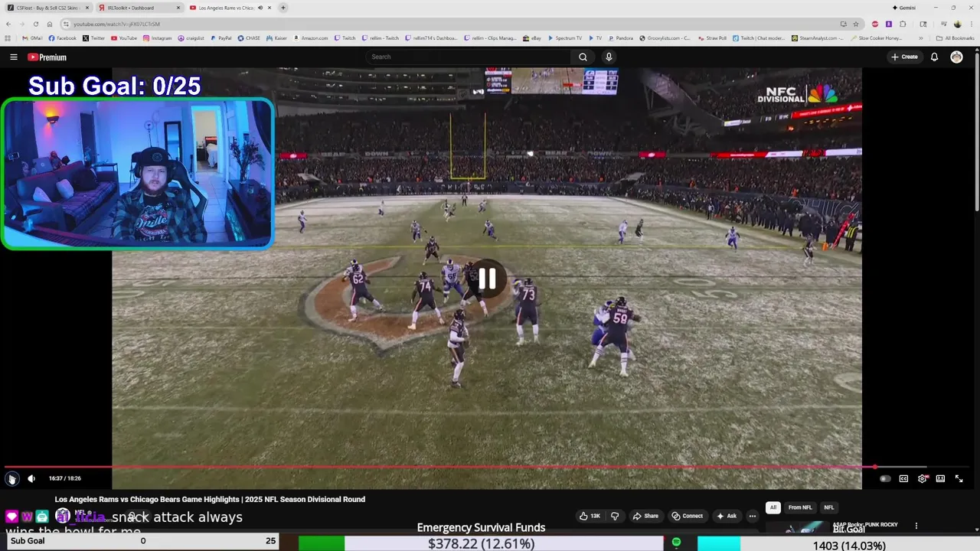Open site information icon in address bar

coord(66,24)
